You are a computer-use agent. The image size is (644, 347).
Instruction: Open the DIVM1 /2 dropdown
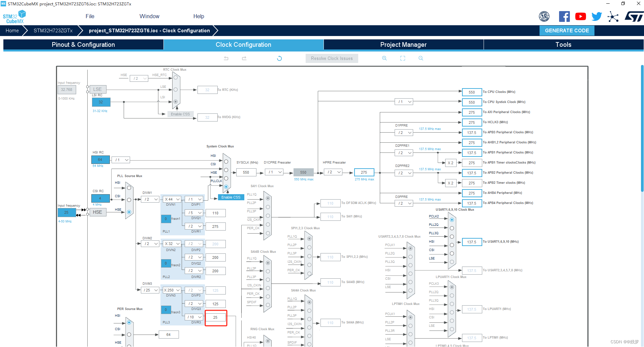150,199
